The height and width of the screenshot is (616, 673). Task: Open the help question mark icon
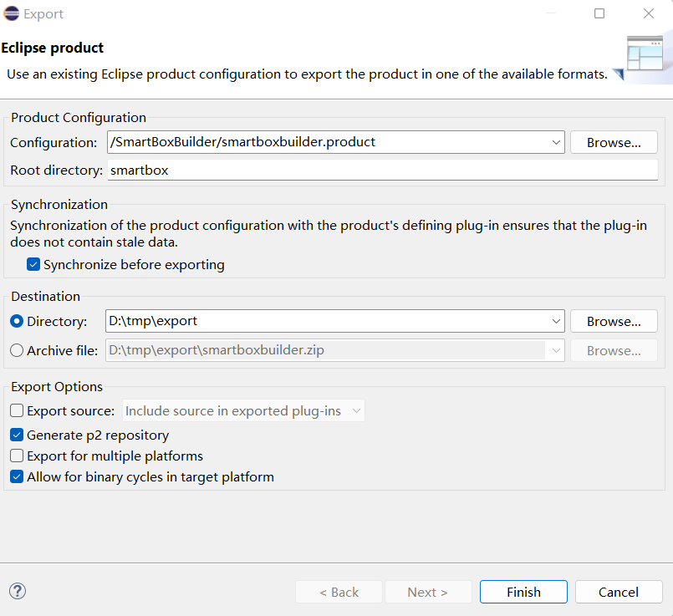(x=18, y=591)
